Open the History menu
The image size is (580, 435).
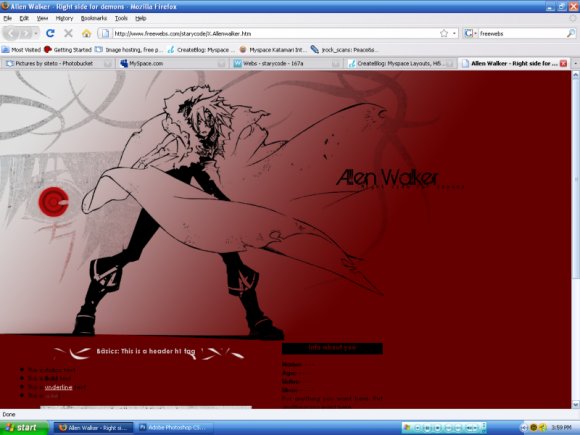(x=64, y=18)
